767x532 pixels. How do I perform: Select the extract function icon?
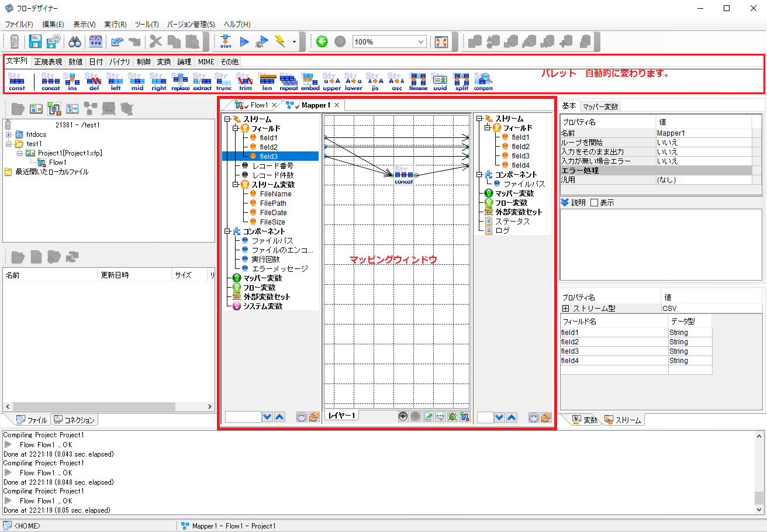202,82
